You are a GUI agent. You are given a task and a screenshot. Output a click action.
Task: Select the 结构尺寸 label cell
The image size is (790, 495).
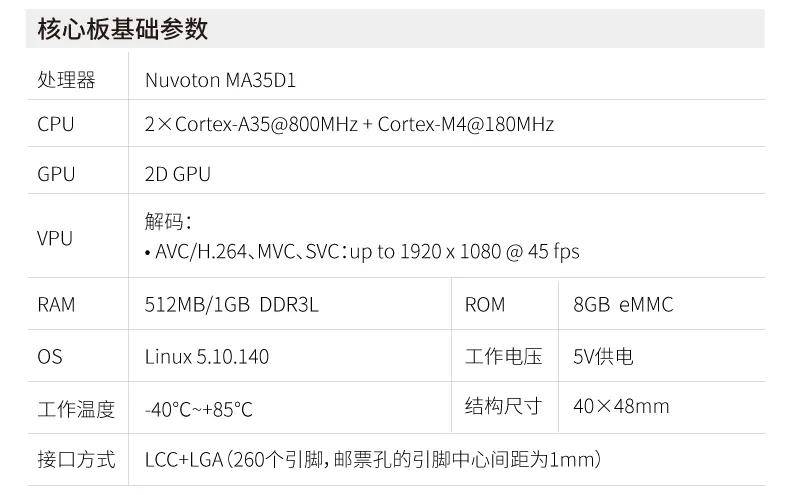tap(504, 406)
